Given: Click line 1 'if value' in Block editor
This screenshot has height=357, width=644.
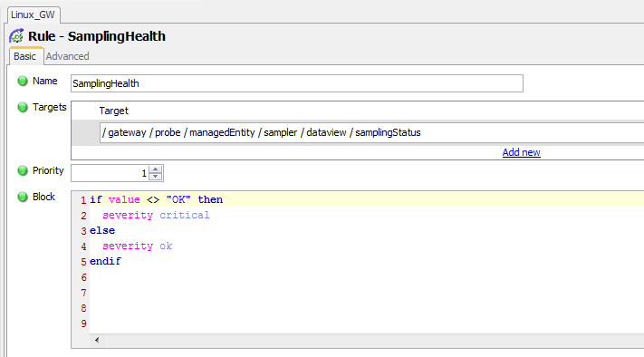Looking at the screenshot, I should pos(156,199).
